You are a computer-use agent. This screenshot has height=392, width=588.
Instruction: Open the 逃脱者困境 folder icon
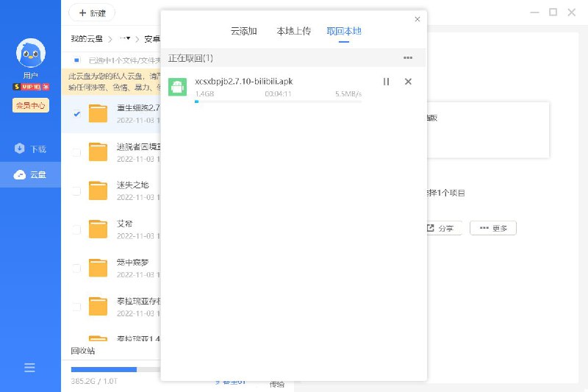click(x=98, y=152)
